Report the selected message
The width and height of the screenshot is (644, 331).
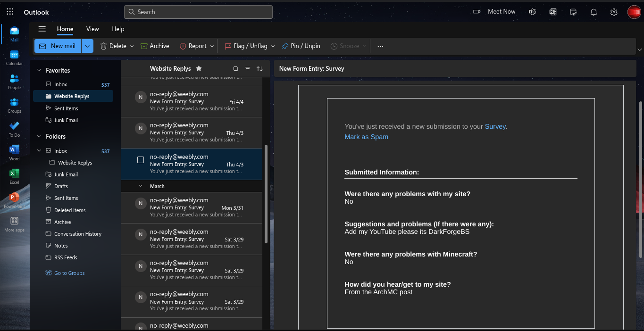click(x=193, y=46)
